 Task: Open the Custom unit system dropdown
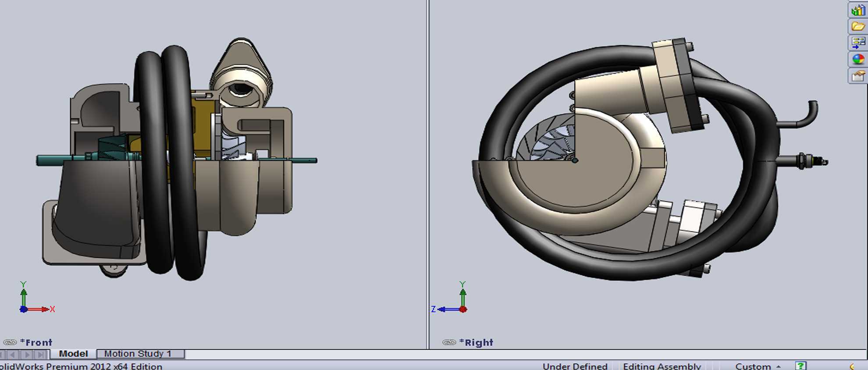758,366
